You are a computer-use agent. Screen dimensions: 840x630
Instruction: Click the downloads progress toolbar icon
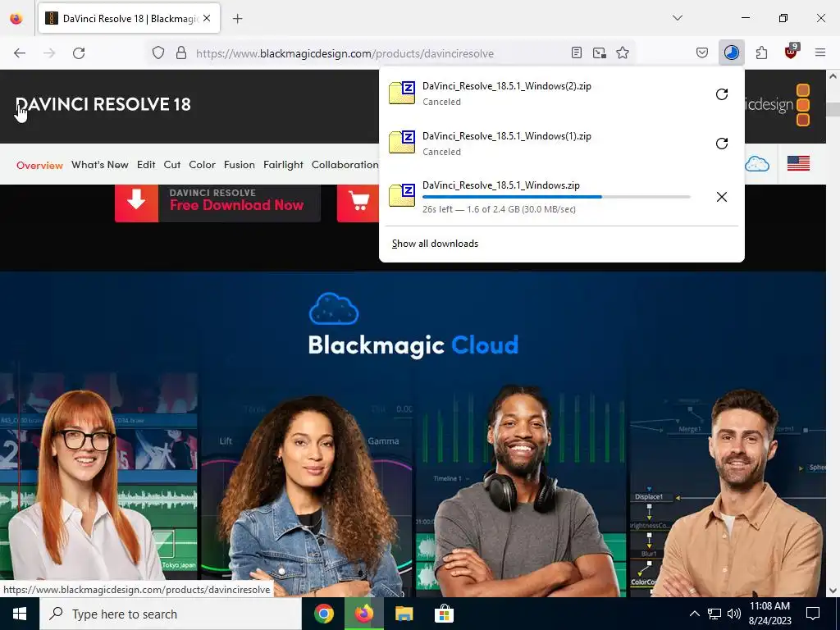tap(731, 53)
